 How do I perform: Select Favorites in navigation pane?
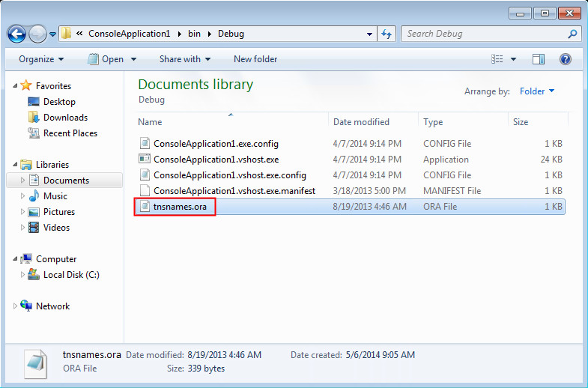(x=53, y=86)
